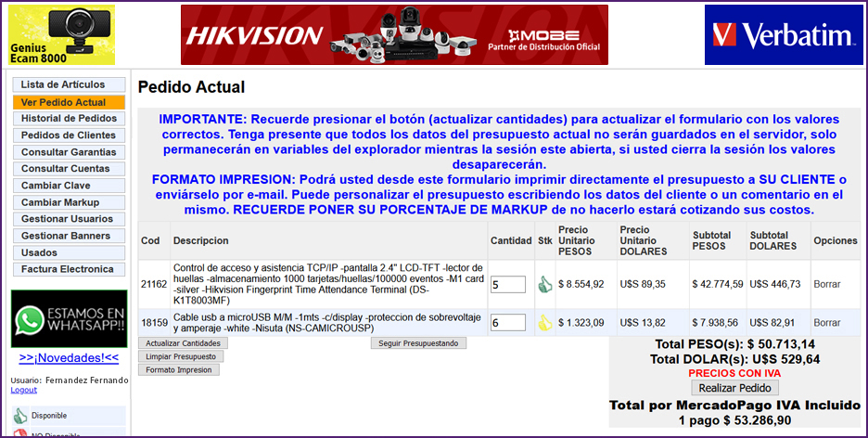Click Total DOLAR(s) U$S 529,64
The height and width of the screenshot is (438, 868).
click(735, 359)
